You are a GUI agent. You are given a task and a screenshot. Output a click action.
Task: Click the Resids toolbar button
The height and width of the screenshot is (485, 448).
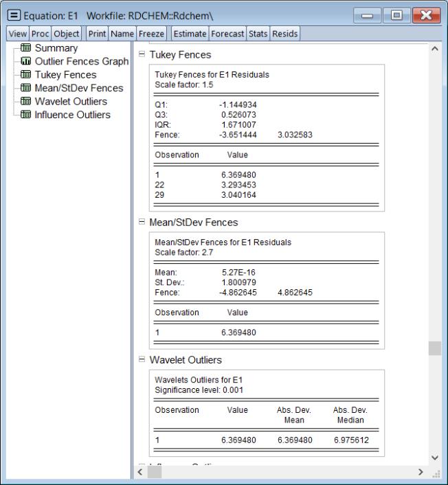click(x=284, y=33)
